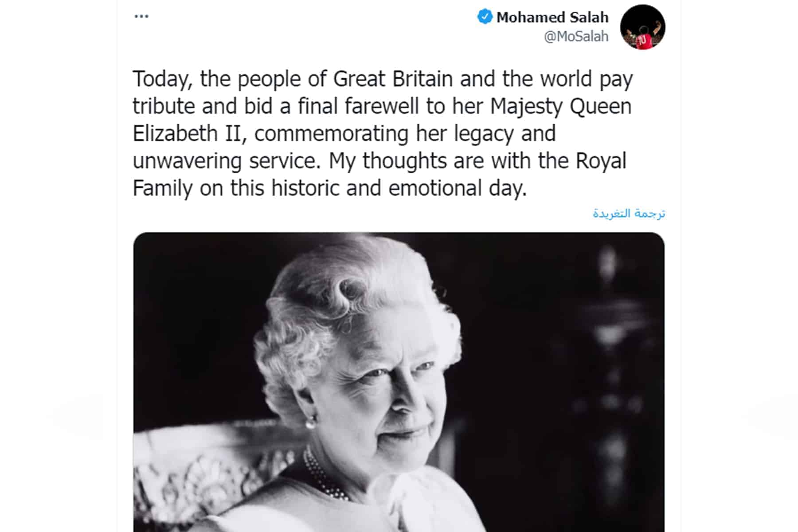Viewport: 798px width, 532px height.
Task: Open Mohamed Salah's circular profile avatar
Action: click(642, 27)
